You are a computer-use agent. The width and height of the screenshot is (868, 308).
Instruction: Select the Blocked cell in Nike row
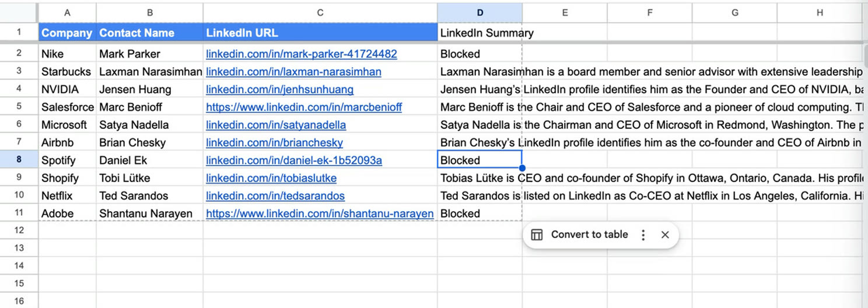(x=480, y=54)
